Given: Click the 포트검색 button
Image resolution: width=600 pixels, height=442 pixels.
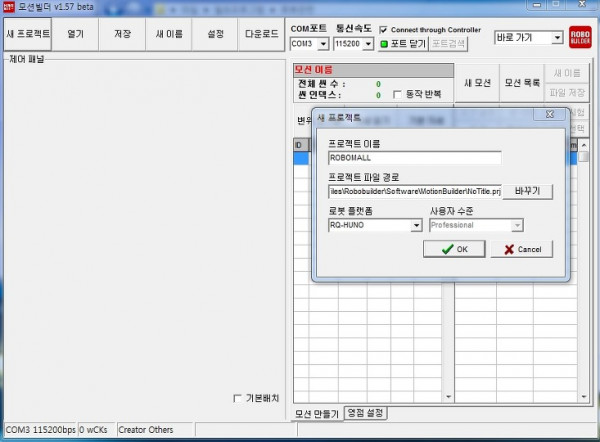Looking at the screenshot, I should point(448,44).
